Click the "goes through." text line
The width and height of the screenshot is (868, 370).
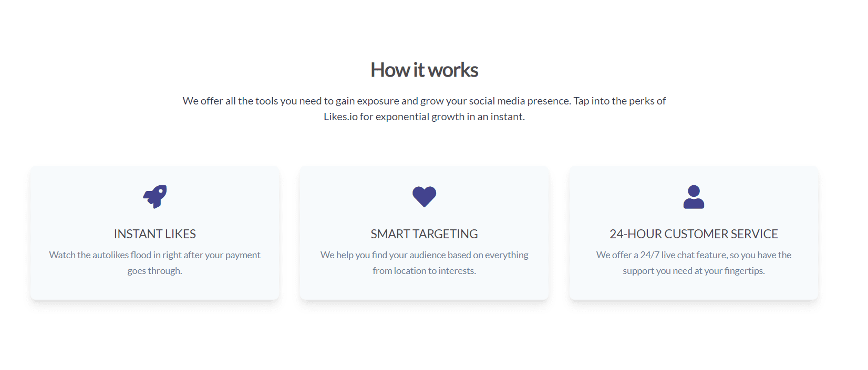click(155, 271)
